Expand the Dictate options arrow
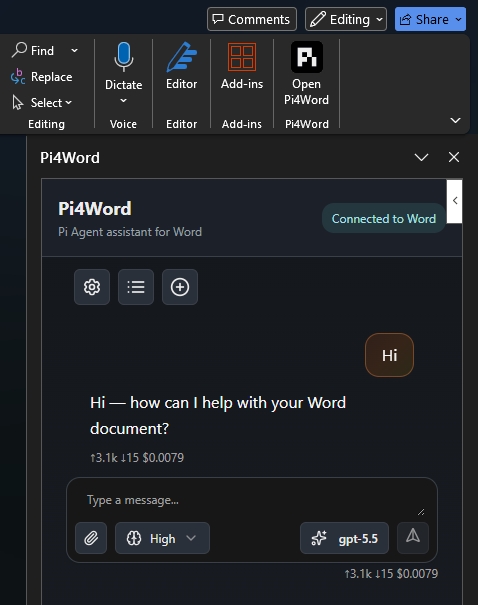Viewport: 478px width, 605px height. (x=123, y=101)
